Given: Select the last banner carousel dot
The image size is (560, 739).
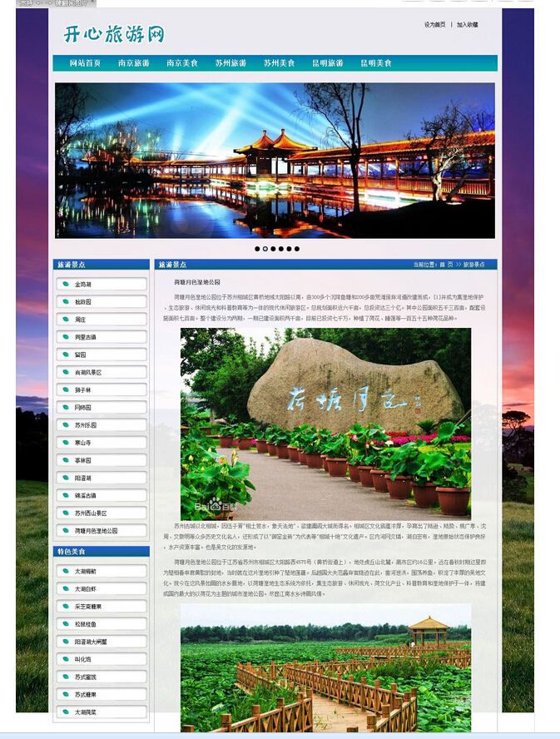Looking at the screenshot, I should tap(297, 249).
